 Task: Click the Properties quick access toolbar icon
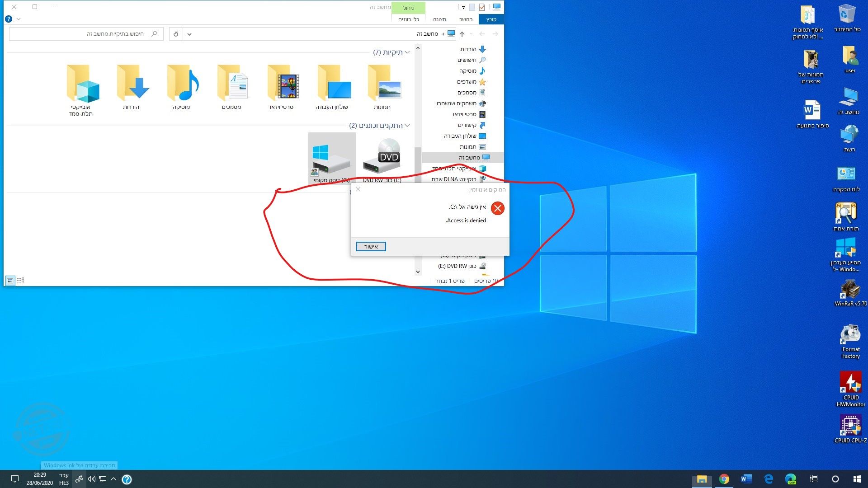[x=482, y=7]
